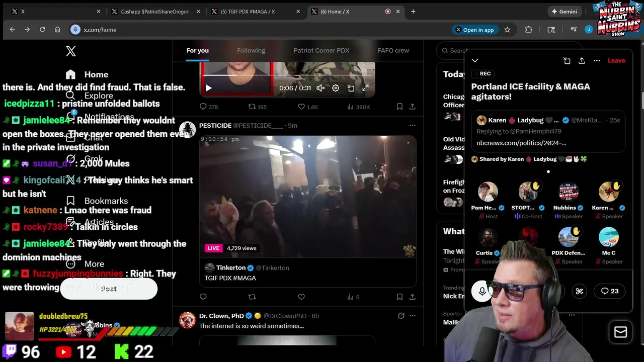Collapse the Space panel chevron
The width and height of the screenshot is (644, 362).
[x=475, y=60]
